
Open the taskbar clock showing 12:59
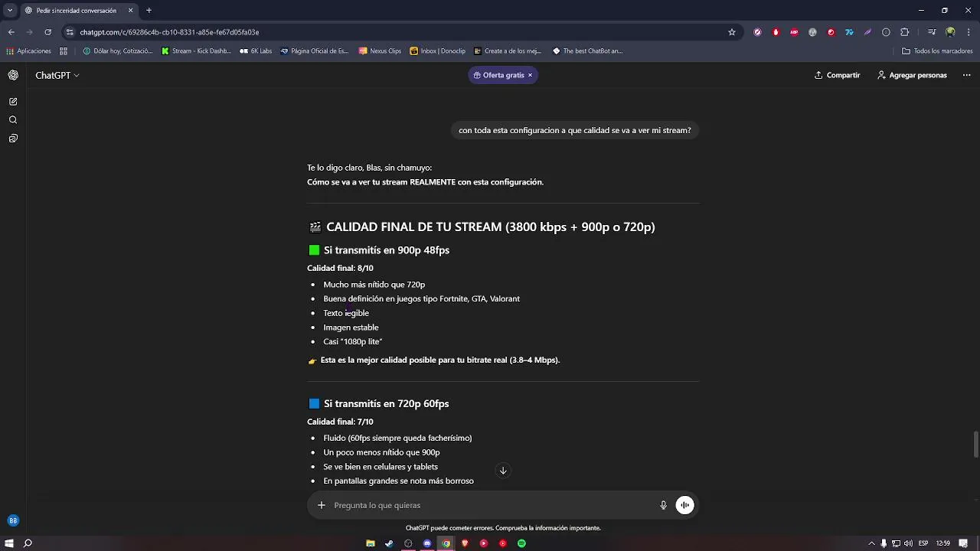click(942, 543)
